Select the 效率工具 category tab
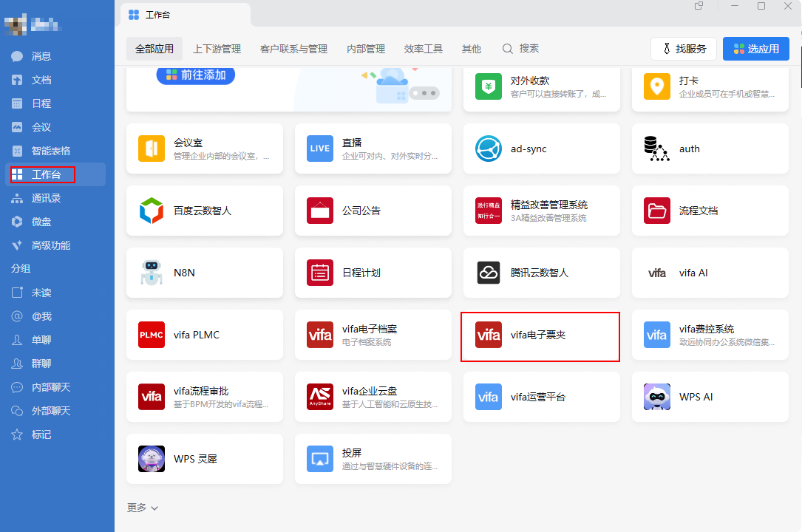Image resolution: width=802 pixels, height=532 pixels. (x=423, y=49)
